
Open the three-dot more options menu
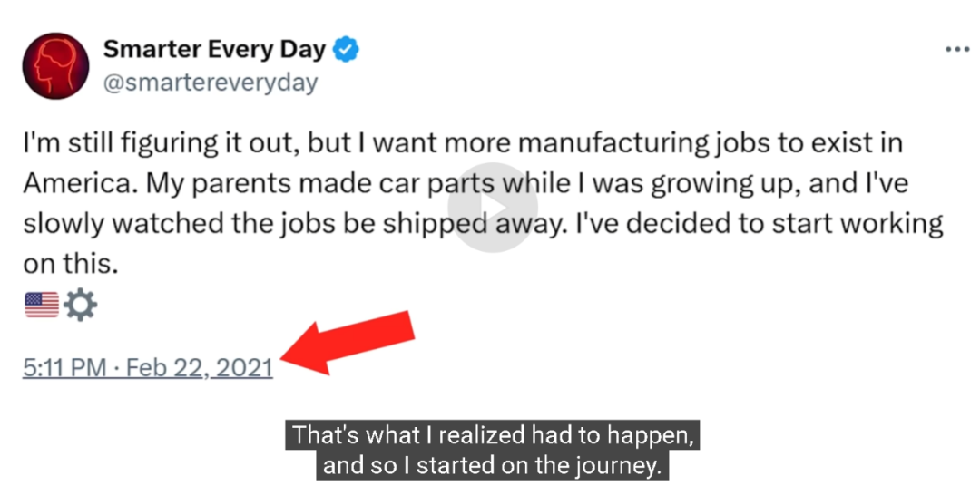(x=956, y=50)
